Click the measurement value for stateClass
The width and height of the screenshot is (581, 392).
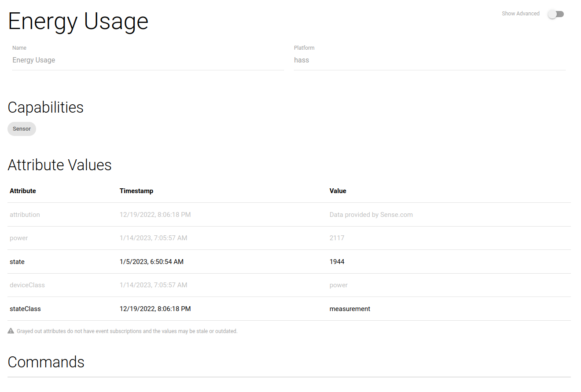pos(350,308)
